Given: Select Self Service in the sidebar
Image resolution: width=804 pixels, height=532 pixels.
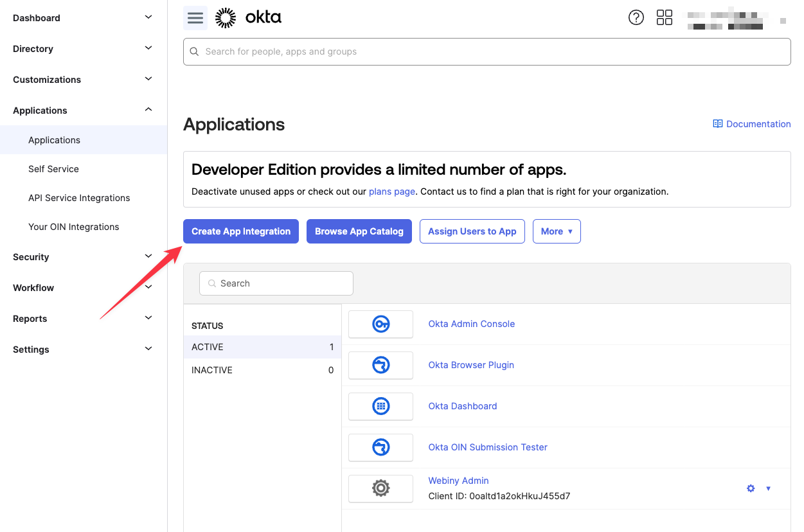Looking at the screenshot, I should click(x=53, y=169).
